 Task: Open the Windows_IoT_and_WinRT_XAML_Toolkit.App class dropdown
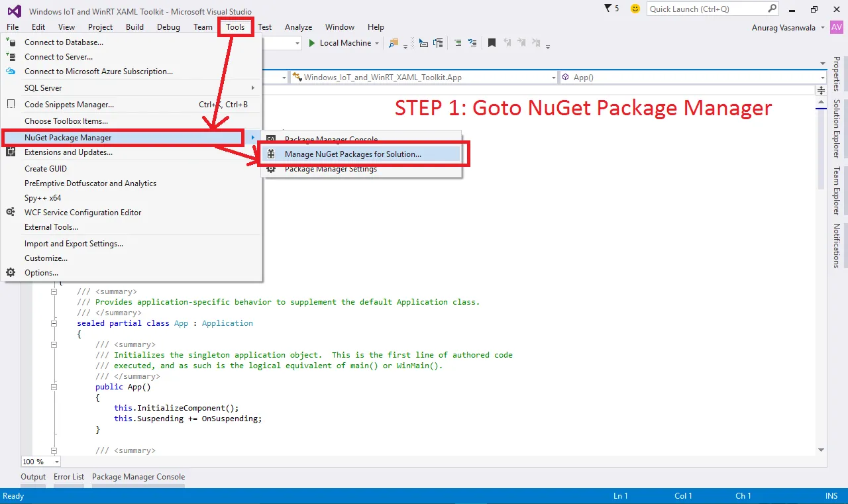click(554, 77)
